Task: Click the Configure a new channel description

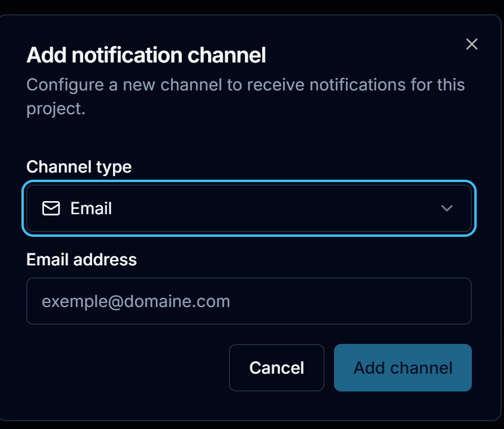Action: 246,96
